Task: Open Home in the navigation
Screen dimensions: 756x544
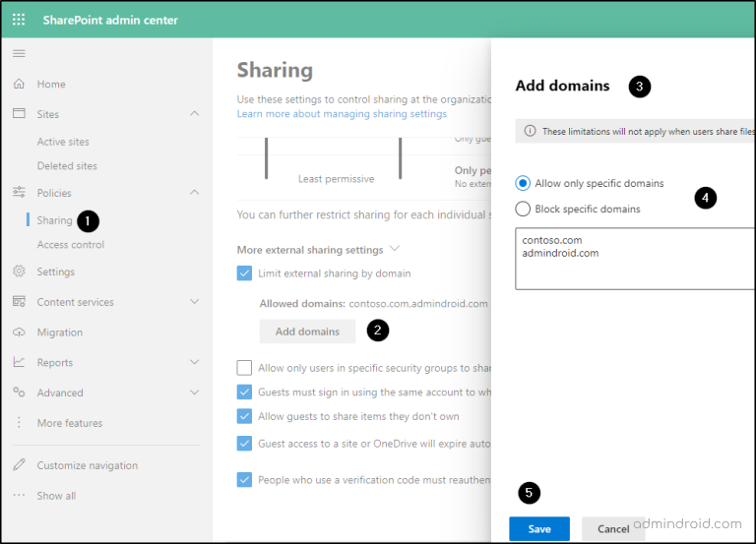Action: click(x=51, y=84)
